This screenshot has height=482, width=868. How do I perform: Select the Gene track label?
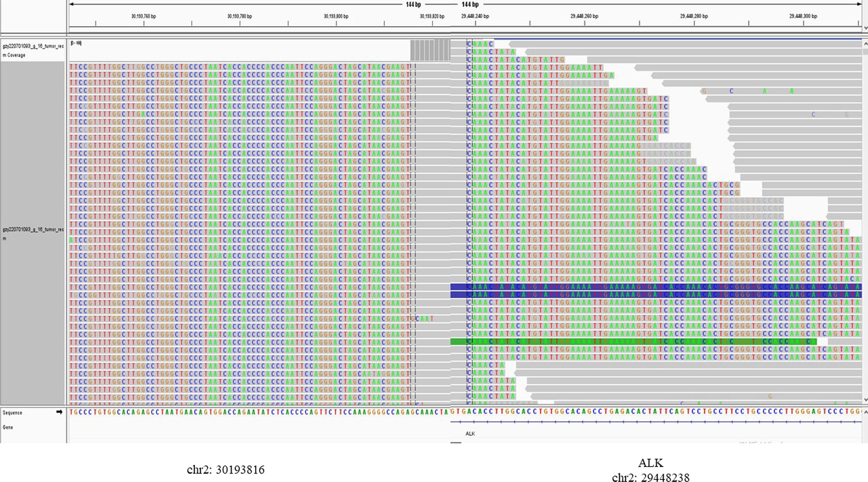click(8, 427)
